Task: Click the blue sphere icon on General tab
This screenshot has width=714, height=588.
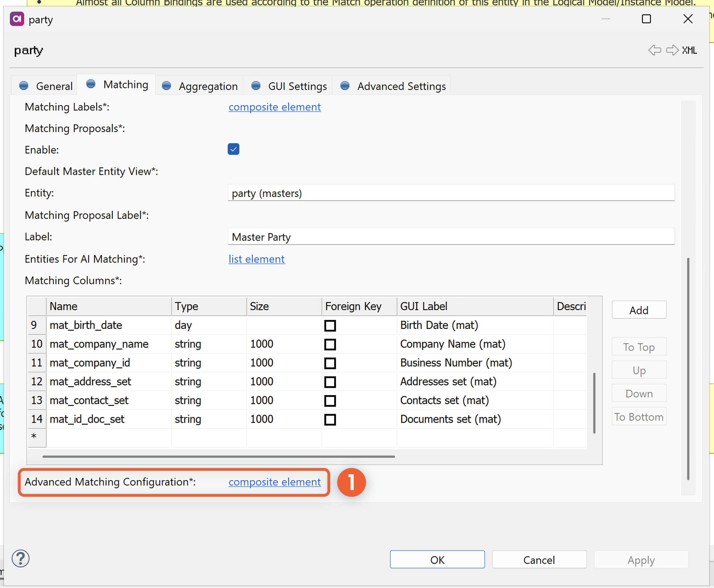Action: pos(24,86)
